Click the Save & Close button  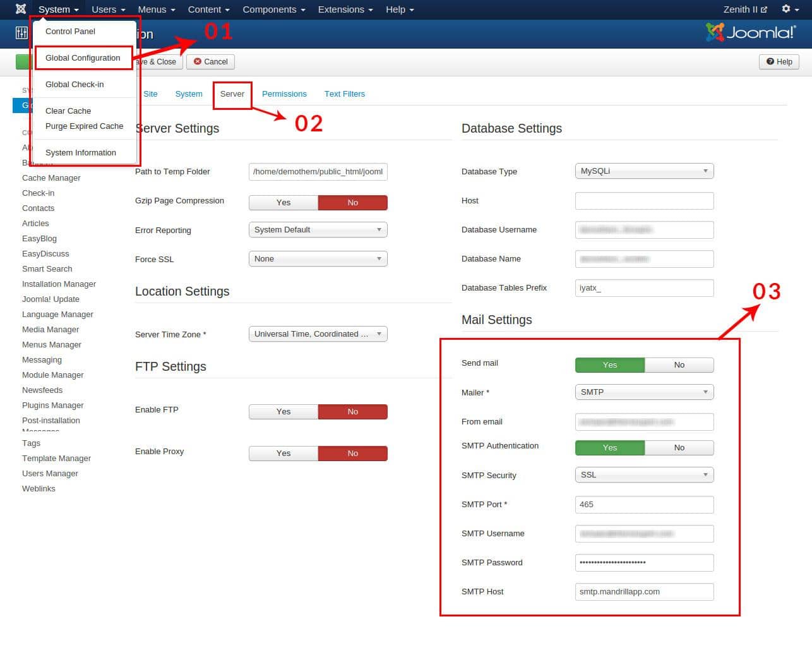click(x=158, y=62)
